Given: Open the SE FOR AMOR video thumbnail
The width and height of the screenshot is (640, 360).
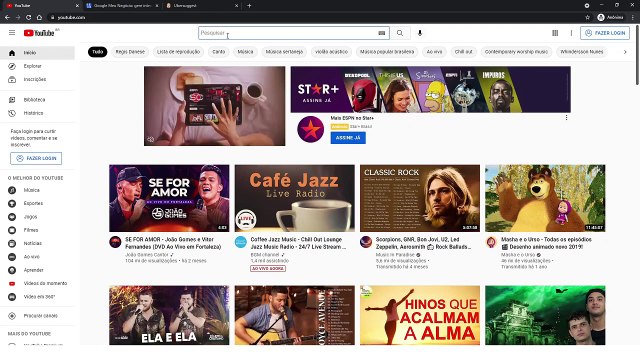Looking at the screenshot, I should [169, 198].
